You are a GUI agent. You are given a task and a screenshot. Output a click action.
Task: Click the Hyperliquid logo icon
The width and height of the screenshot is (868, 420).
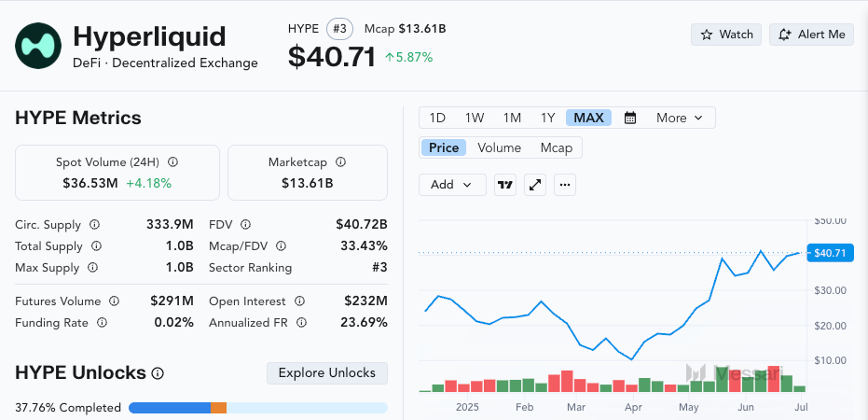[x=38, y=46]
